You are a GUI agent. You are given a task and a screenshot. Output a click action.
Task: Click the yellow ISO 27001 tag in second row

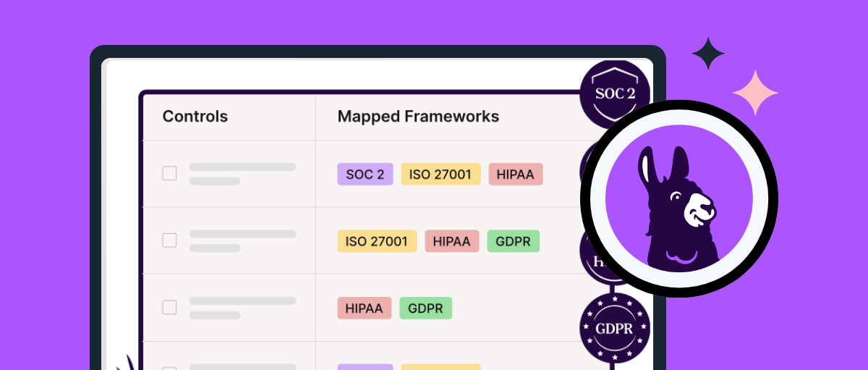(377, 241)
